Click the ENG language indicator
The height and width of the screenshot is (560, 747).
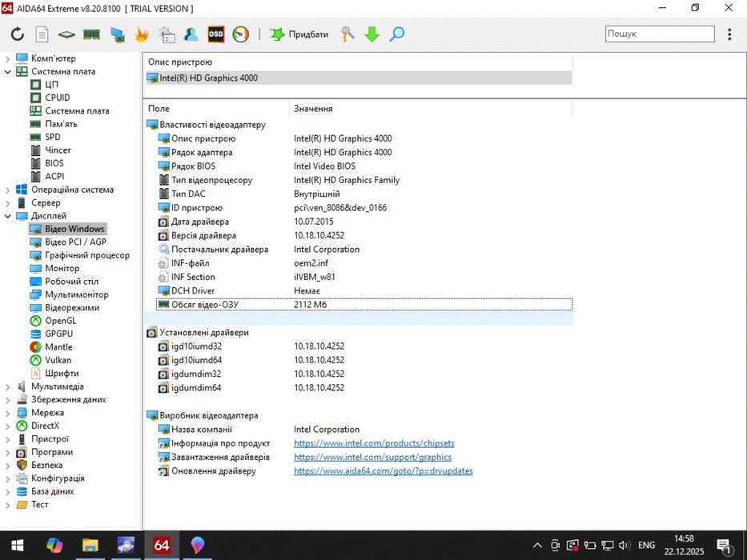point(646,546)
